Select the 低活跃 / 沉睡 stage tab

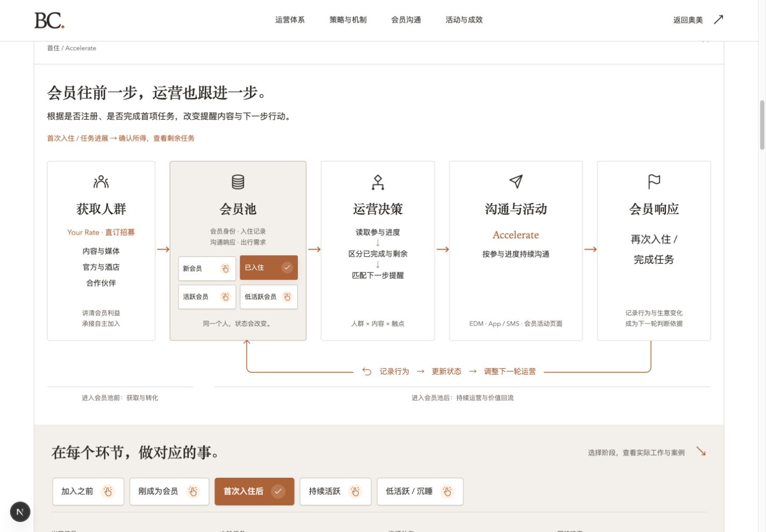click(420, 491)
